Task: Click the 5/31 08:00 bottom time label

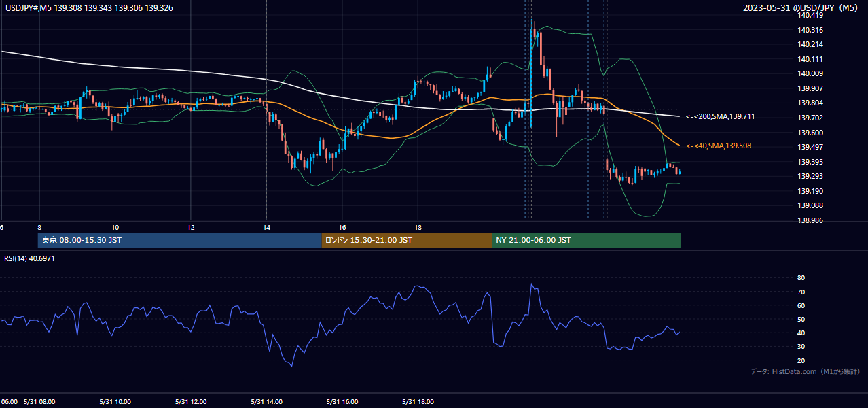Action: (x=39, y=401)
